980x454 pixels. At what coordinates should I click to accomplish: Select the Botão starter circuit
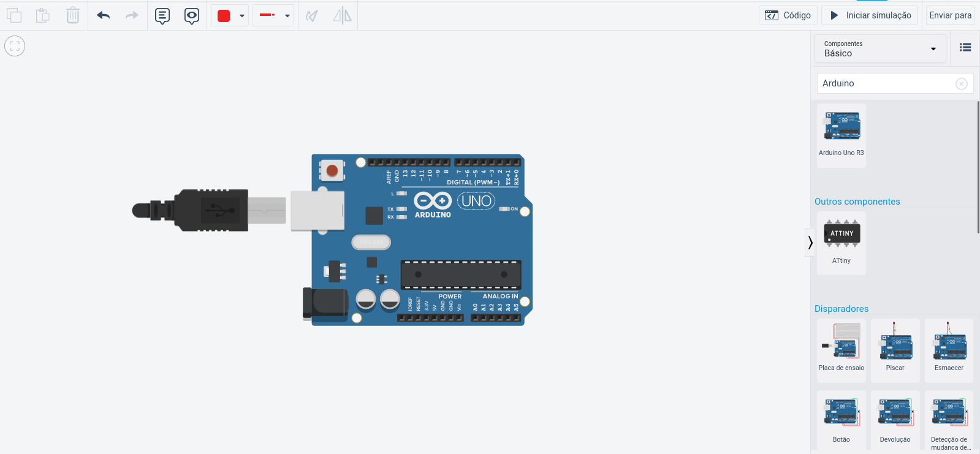[841, 420]
